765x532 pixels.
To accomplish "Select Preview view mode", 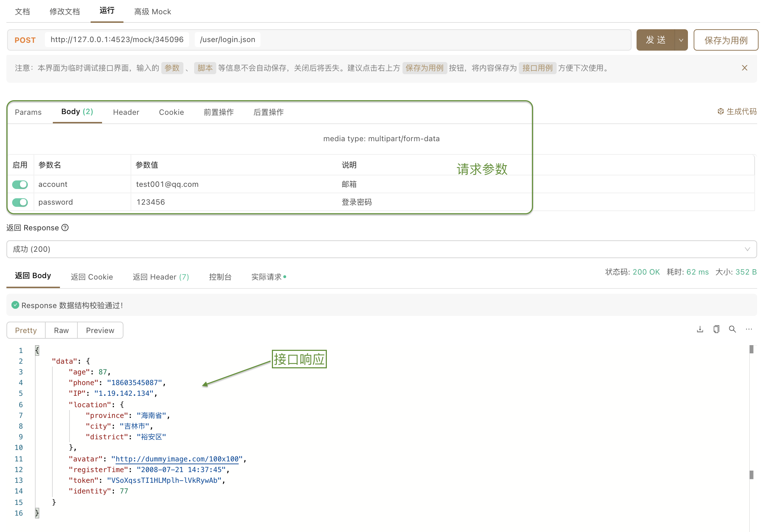I will tap(100, 330).
